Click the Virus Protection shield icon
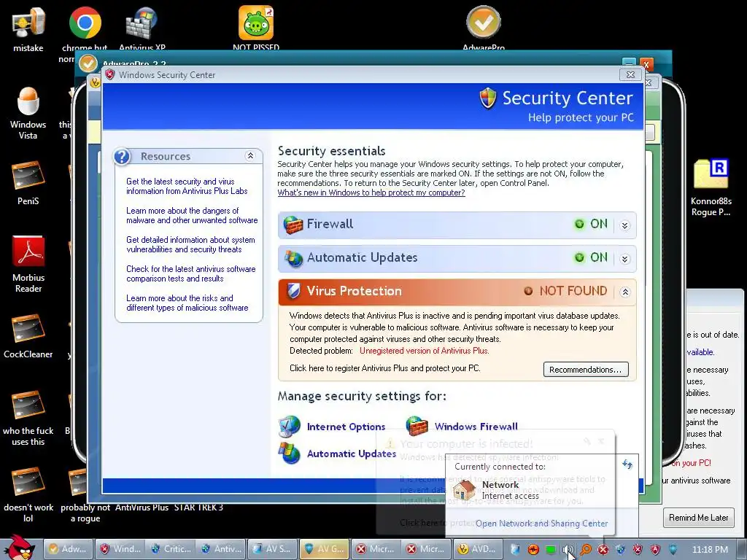The width and height of the screenshot is (747, 560). coord(293,290)
